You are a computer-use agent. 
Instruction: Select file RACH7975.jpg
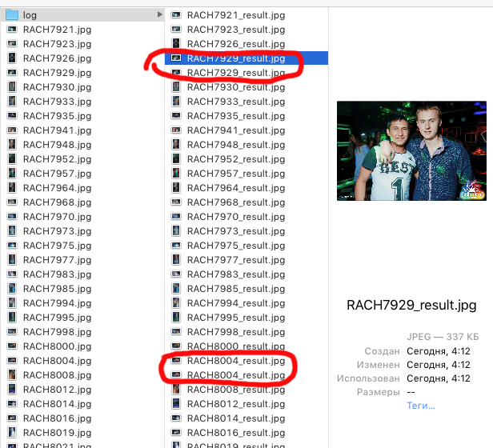(58, 246)
